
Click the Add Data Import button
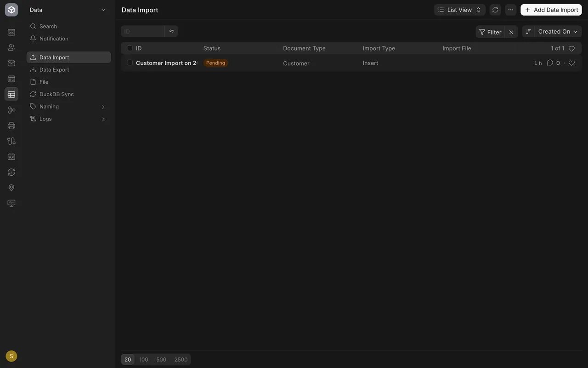click(551, 10)
